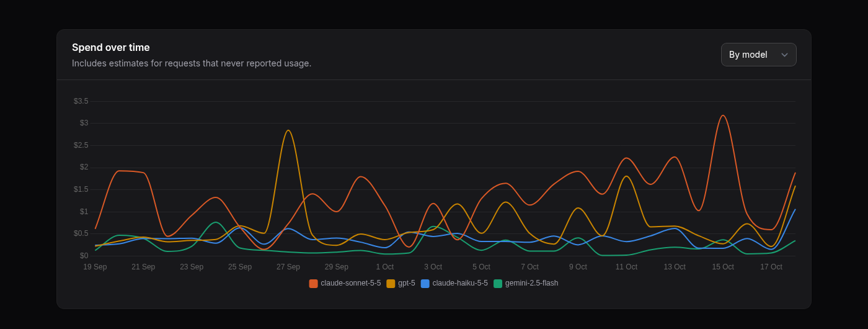Click the chevron arrow in By model selector
The width and height of the screenshot is (868, 329).
click(x=784, y=55)
